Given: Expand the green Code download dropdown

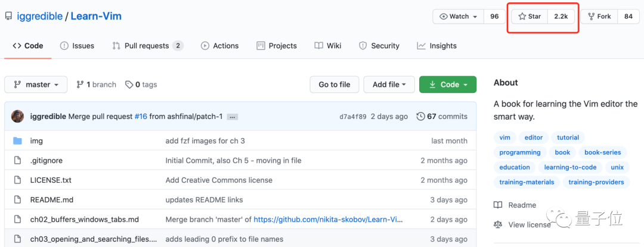Looking at the screenshot, I should (x=448, y=85).
